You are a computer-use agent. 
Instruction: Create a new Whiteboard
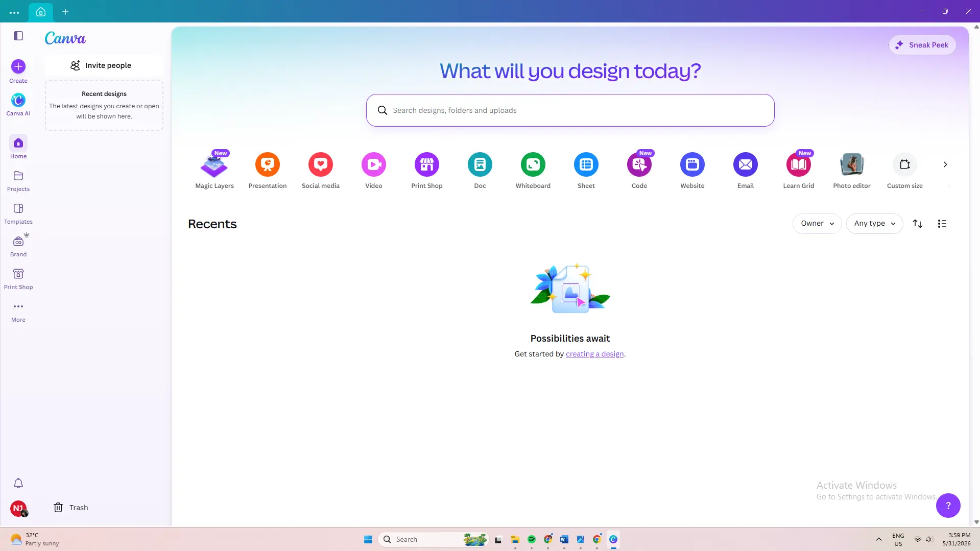tap(533, 171)
